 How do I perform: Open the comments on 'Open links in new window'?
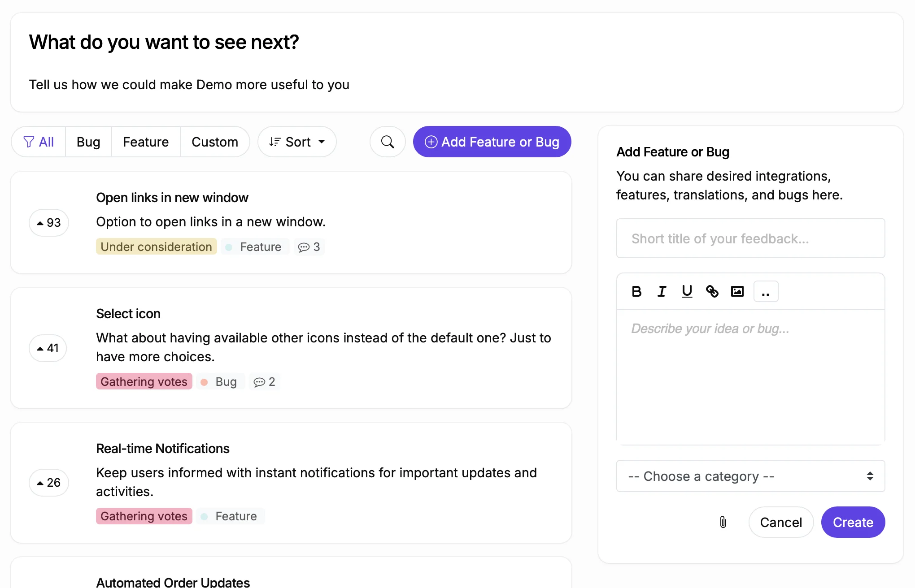pos(309,246)
